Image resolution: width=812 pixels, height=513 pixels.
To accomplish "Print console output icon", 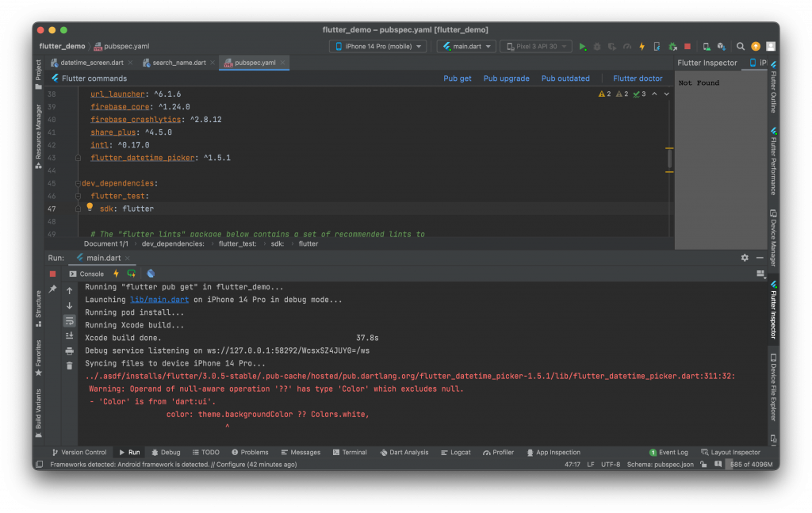I will [70, 351].
